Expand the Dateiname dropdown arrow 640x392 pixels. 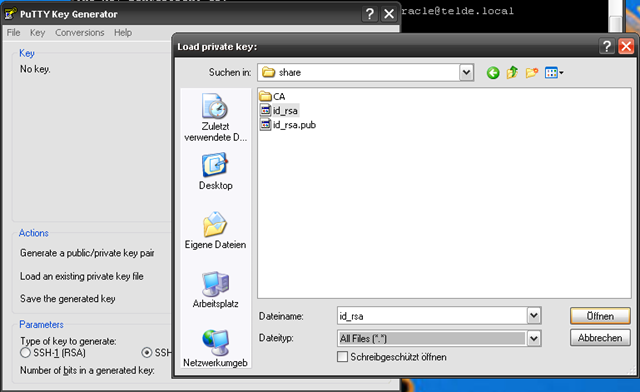(533, 316)
